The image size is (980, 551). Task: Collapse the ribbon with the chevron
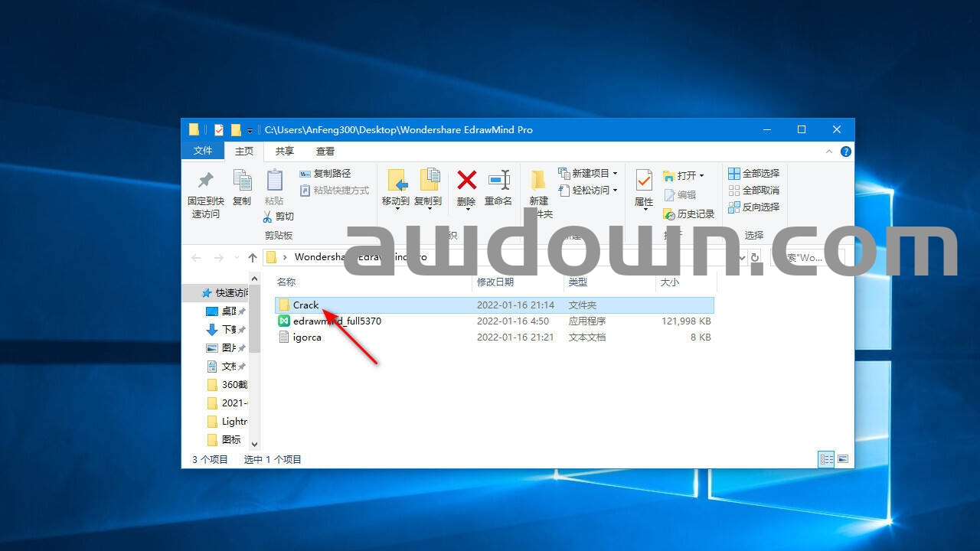tap(831, 152)
